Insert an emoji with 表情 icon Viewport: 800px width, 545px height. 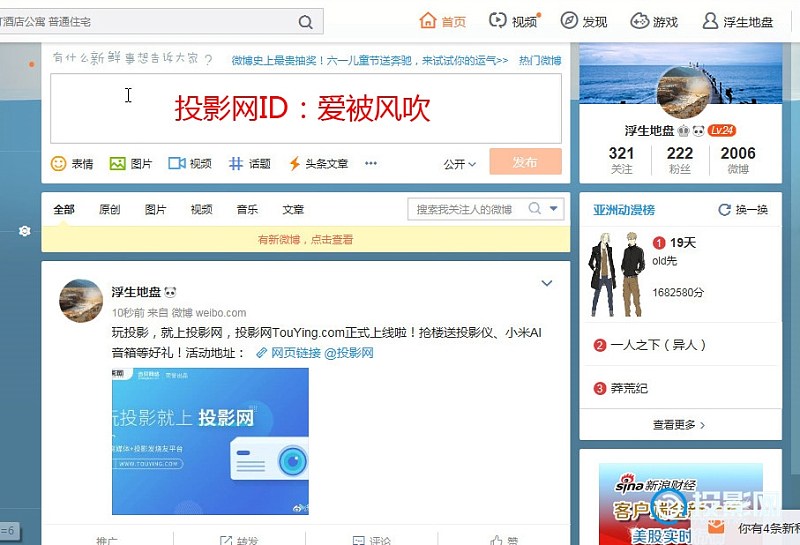[72, 164]
